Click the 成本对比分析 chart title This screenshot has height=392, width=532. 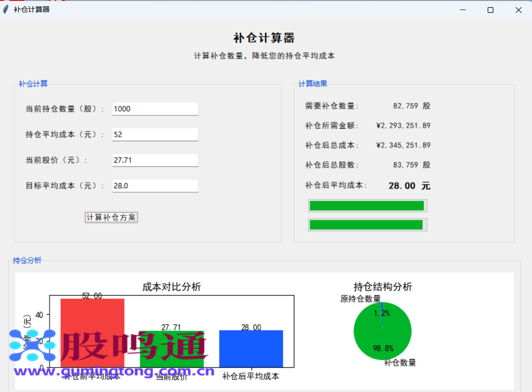(171, 287)
